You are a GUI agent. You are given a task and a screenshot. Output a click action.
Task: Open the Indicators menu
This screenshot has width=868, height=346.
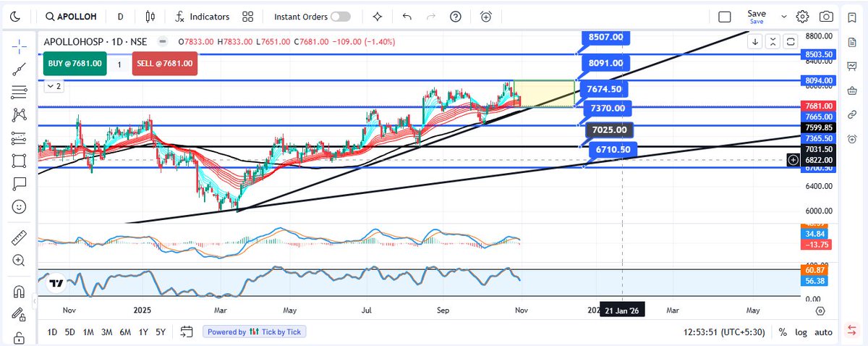point(203,16)
